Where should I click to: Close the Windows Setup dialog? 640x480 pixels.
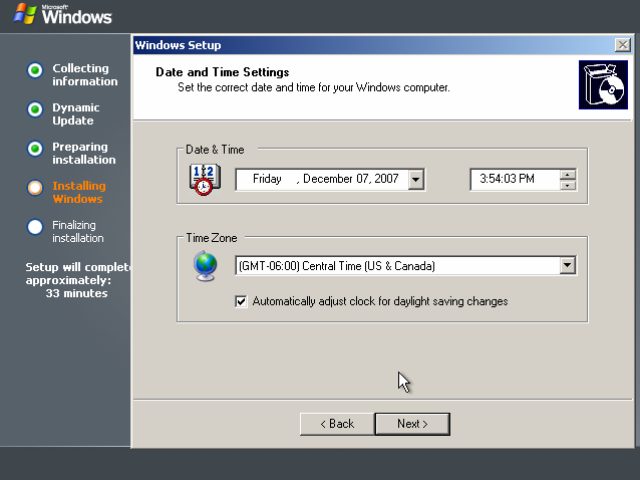(623, 45)
